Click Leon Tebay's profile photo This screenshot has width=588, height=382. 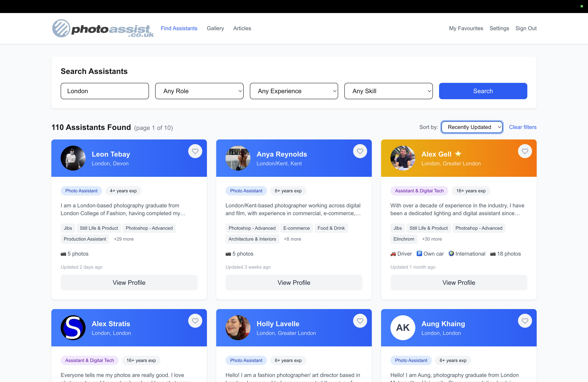tap(73, 158)
